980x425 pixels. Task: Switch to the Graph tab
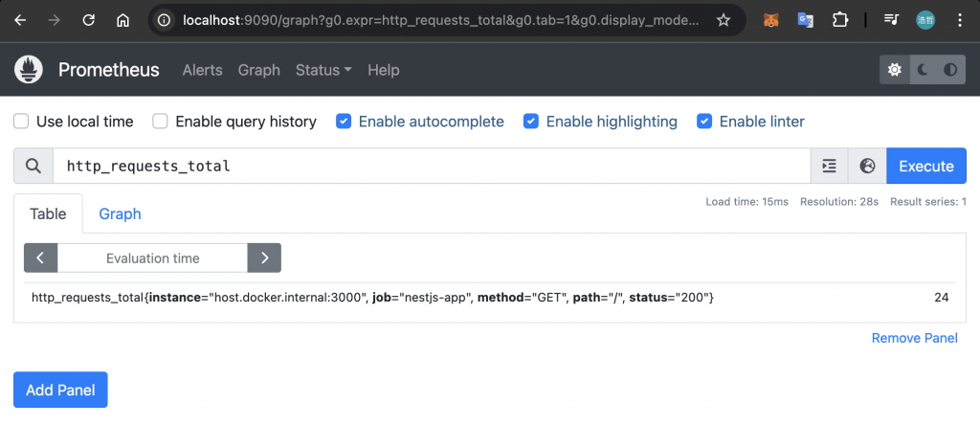tap(120, 213)
